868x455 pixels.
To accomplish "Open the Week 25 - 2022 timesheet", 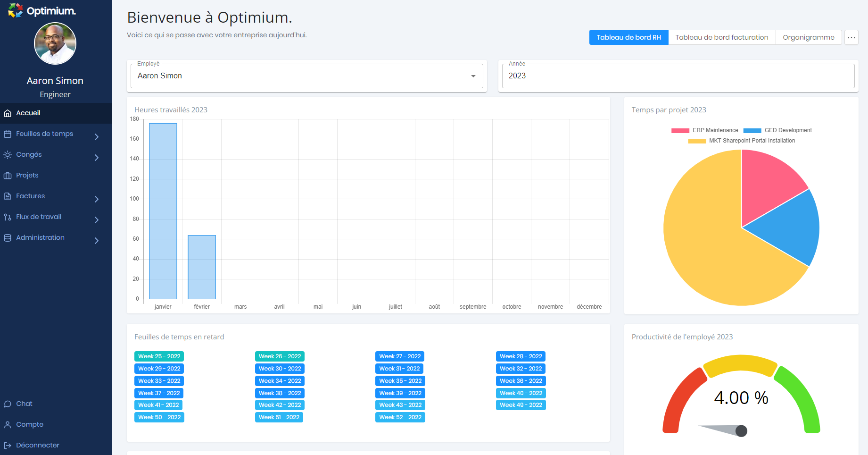I will (x=159, y=356).
